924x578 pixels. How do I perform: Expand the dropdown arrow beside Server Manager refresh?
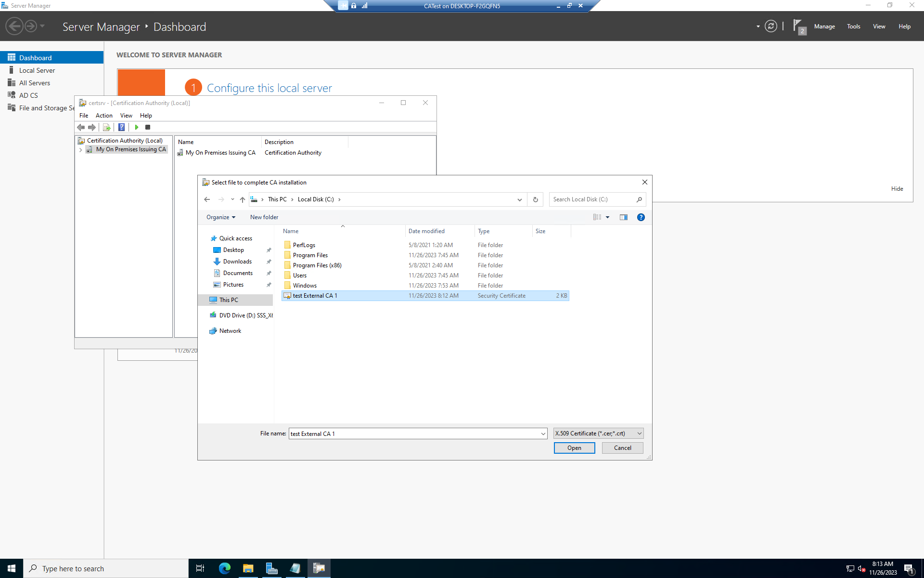758,26
